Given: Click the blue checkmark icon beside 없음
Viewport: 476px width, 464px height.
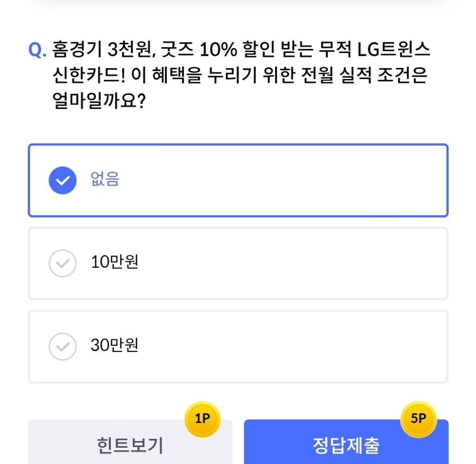Looking at the screenshot, I should tap(62, 180).
